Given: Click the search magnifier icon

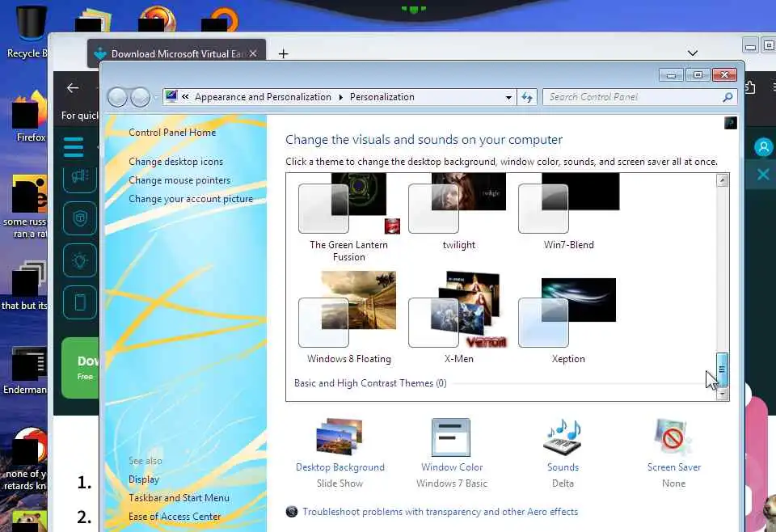Looking at the screenshot, I should click(727, 97).
